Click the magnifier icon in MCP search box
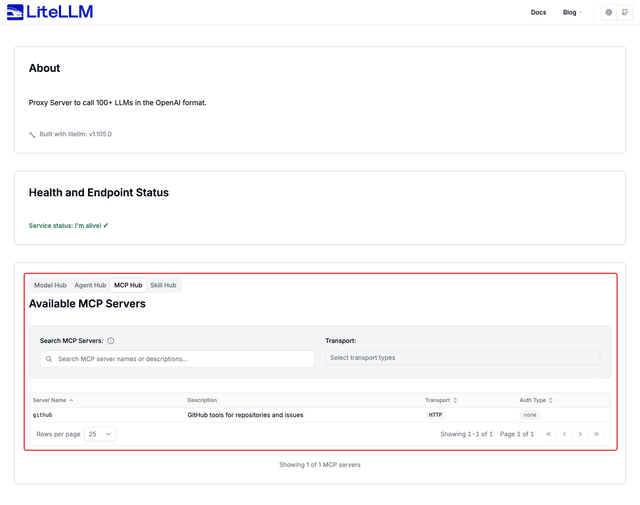Image resolution: width=640 pixels, height=505 pixels. [49, 359]
